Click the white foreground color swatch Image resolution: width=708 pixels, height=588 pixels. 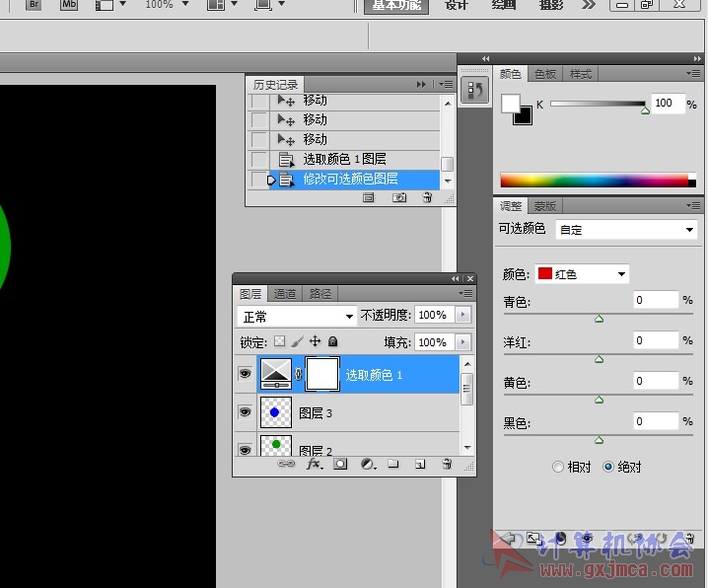coord(510,103)
